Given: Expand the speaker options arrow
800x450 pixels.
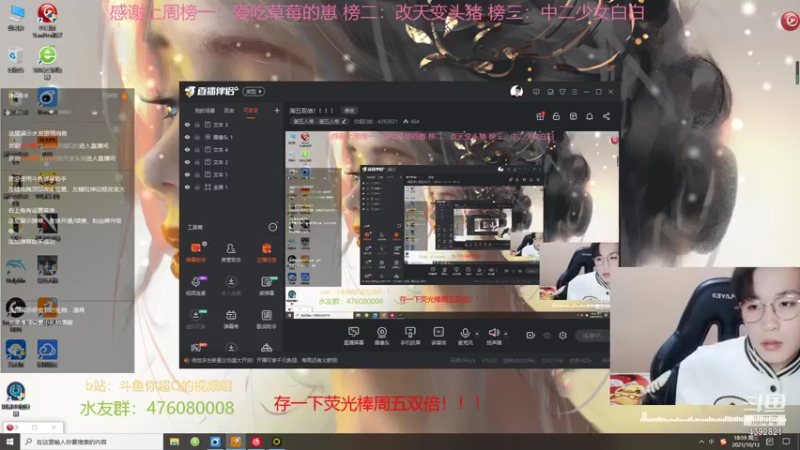Looking at the screenshot, I should (506, 334).
